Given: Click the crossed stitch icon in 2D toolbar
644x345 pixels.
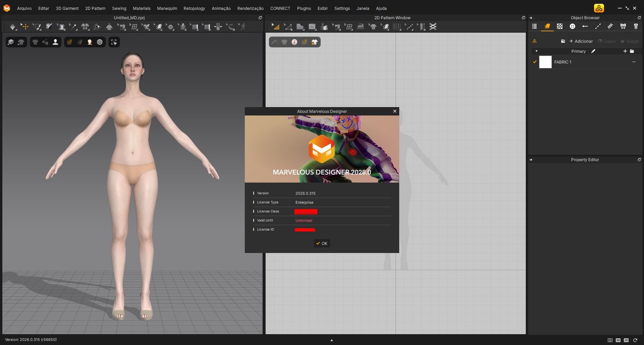Looking at the screenshot, I should pyautogui.click(x=433, y=27).
